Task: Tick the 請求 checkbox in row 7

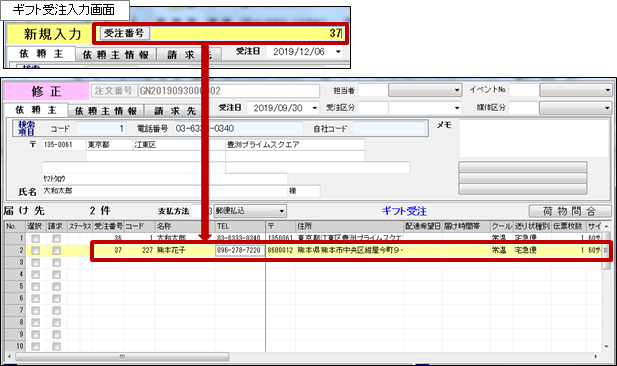Action: click(56, 311)
